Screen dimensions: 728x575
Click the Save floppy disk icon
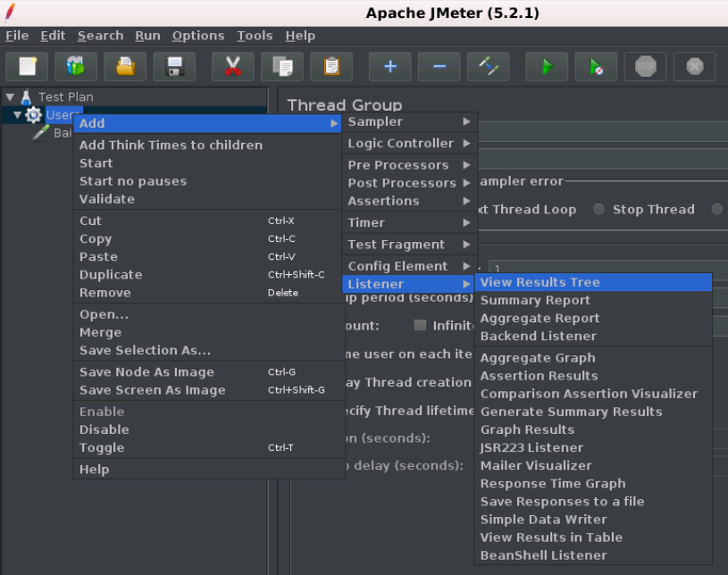tap(174, 66)
